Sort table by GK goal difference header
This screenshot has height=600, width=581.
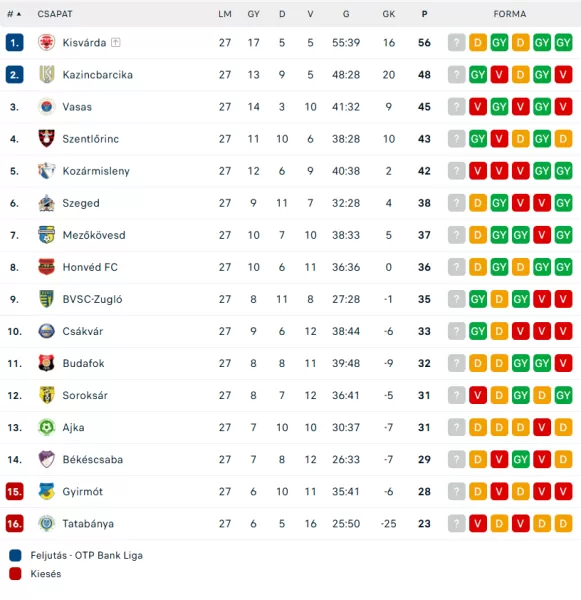coord(388,14)
